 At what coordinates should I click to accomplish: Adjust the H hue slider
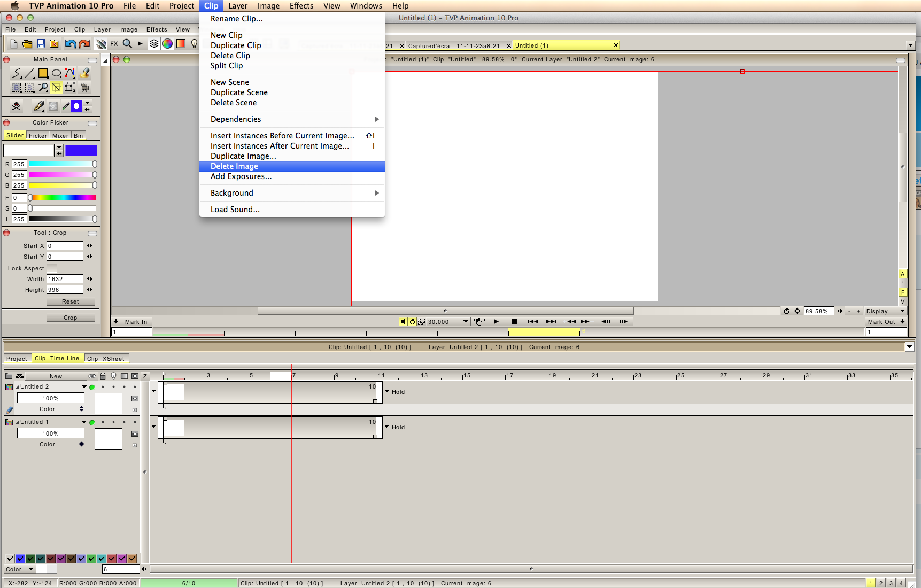(63, 198)
